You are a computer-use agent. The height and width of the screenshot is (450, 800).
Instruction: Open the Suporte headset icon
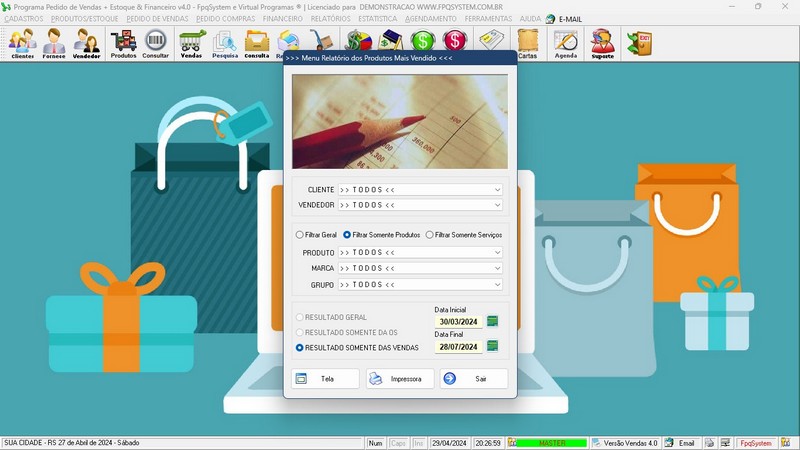[x=603, y=44]
